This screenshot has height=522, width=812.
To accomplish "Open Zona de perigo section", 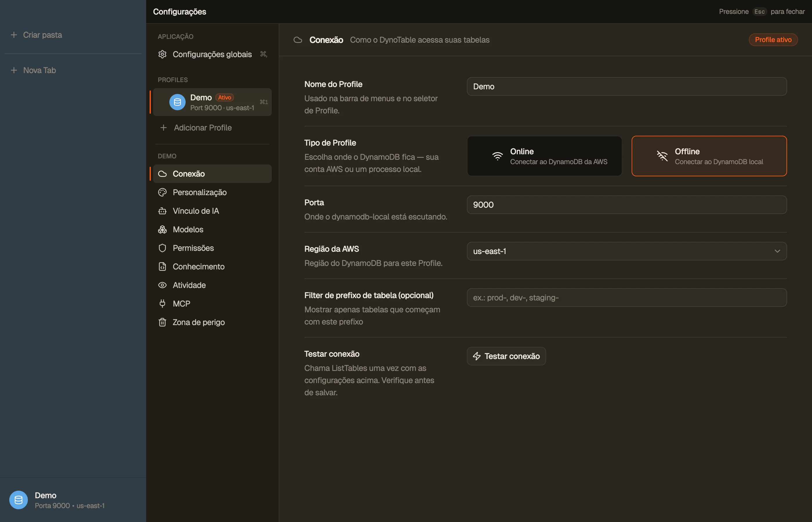I will pyautogui.click(x=213, y=322).
